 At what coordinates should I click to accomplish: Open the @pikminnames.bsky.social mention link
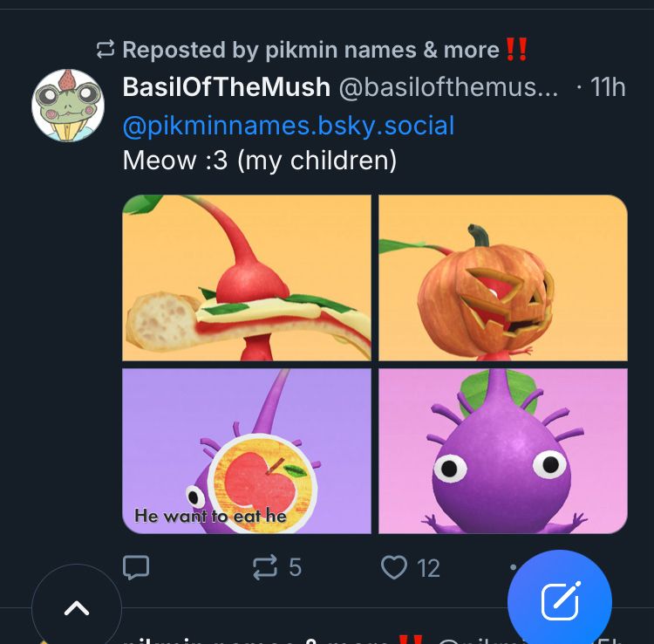(289, 126)
